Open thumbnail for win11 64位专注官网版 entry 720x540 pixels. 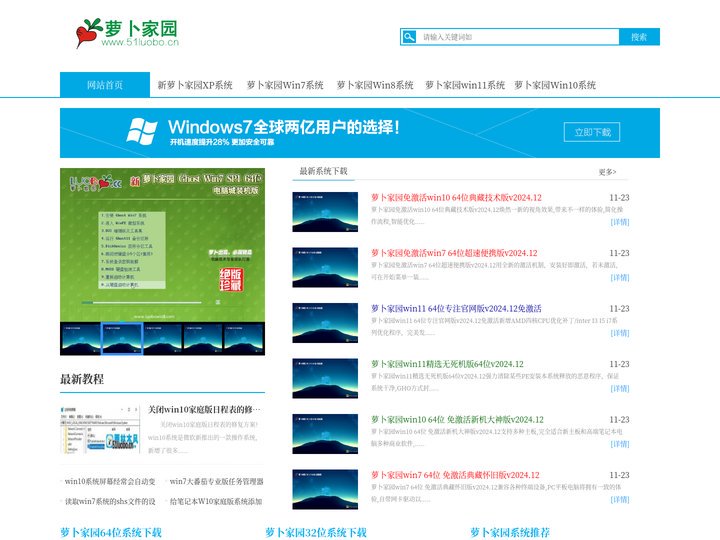pyautogui.click(x=325, y=323)
